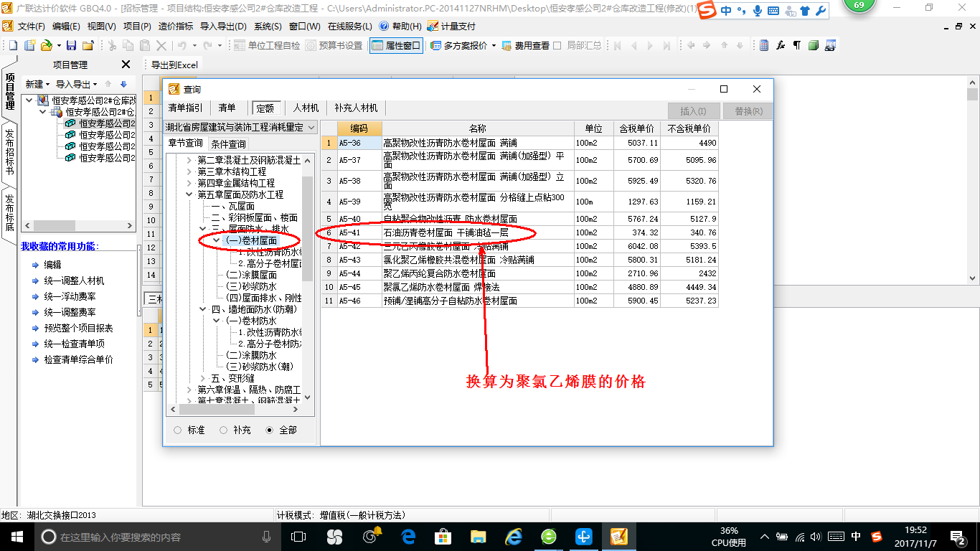Open Microsoft Store from taskbar
Viewport: 980px width, 551px height.
pos(443,537)
